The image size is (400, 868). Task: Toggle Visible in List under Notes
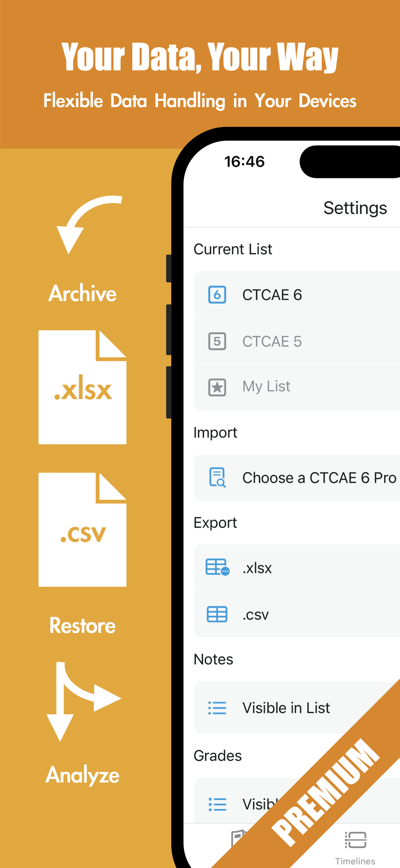click(286, 708)
